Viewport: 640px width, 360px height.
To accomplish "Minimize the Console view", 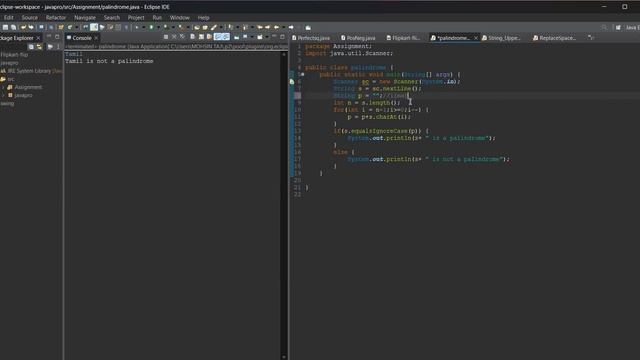I will [x=274, y=36].
